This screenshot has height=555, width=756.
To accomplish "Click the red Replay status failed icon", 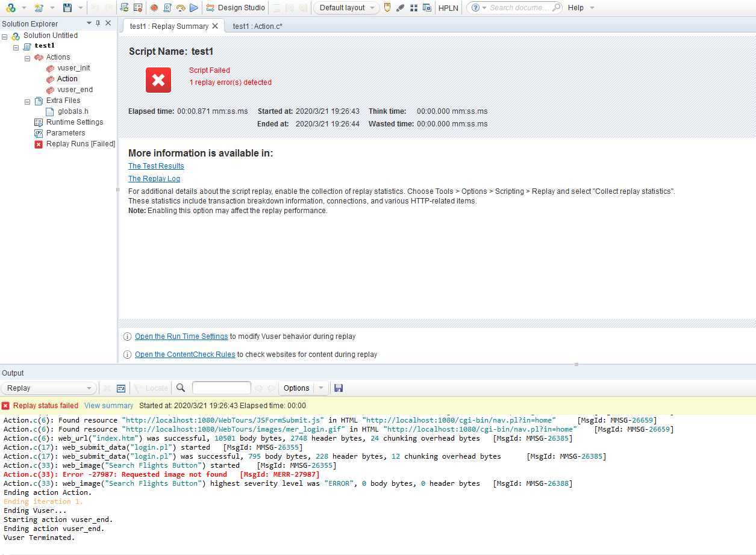I will pos(5,406).
